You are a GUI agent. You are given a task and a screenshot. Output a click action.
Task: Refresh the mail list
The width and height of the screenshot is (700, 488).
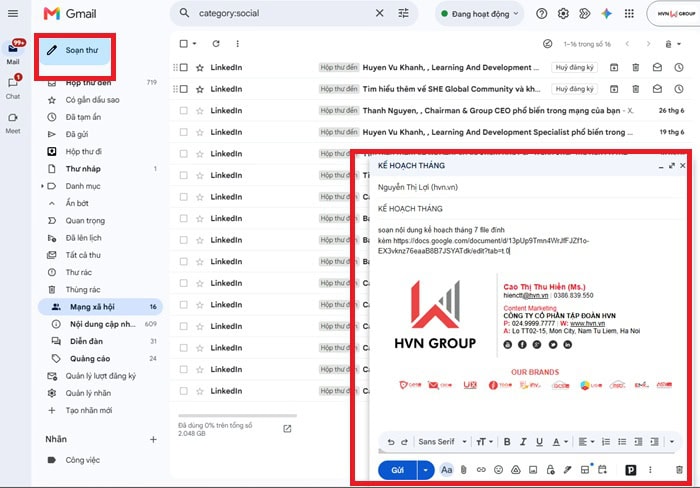click(x=216, y=43)
